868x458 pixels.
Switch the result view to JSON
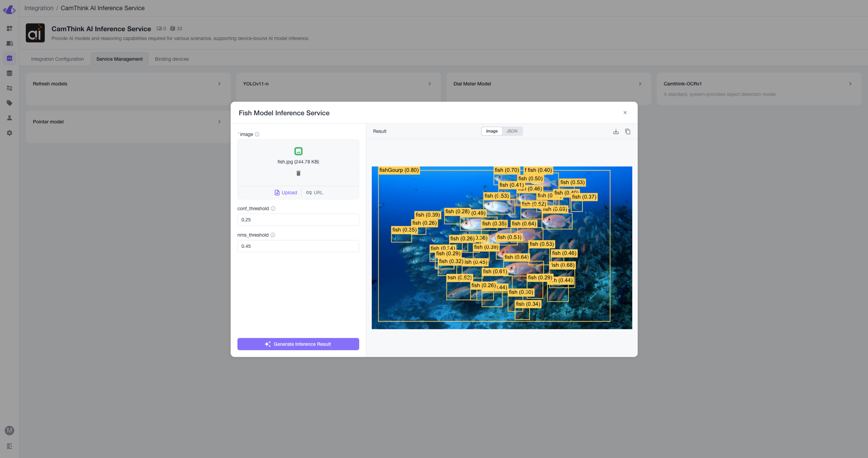pyautogui.click(x=512, y=131)
